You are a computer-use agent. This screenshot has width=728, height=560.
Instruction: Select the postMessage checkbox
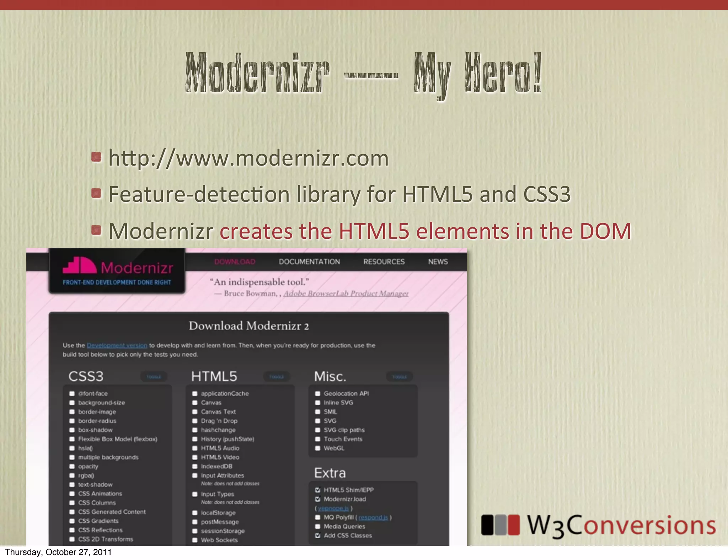click(x=195, y=522)
